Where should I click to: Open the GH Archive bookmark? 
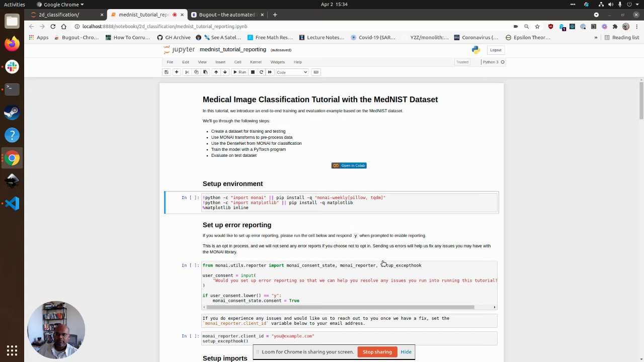[x=174, y=37]
